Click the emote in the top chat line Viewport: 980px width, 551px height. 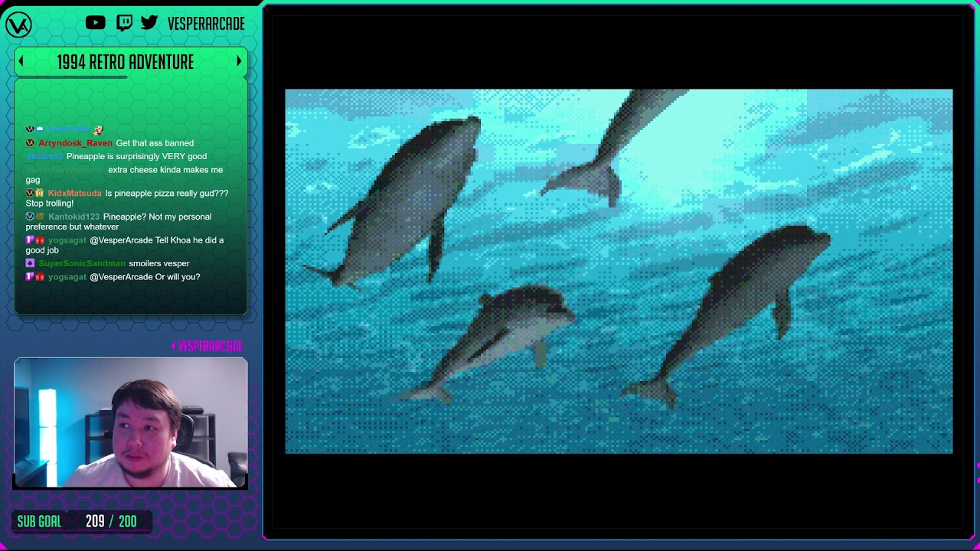click(x=98, y=130)
